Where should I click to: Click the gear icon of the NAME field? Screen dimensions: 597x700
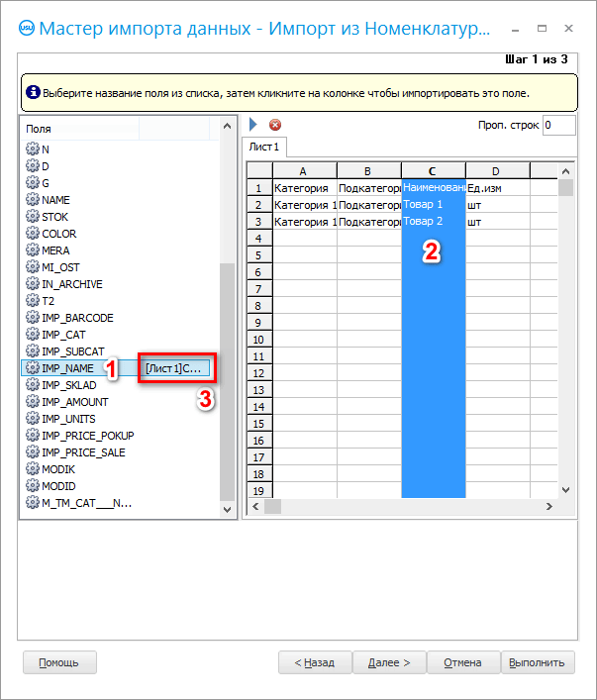tap(32, 200)
